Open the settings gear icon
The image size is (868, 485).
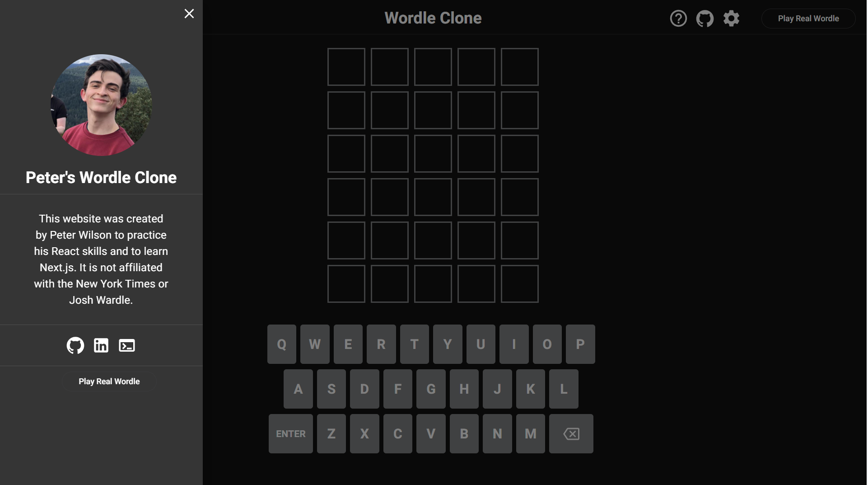pos(731,19)
